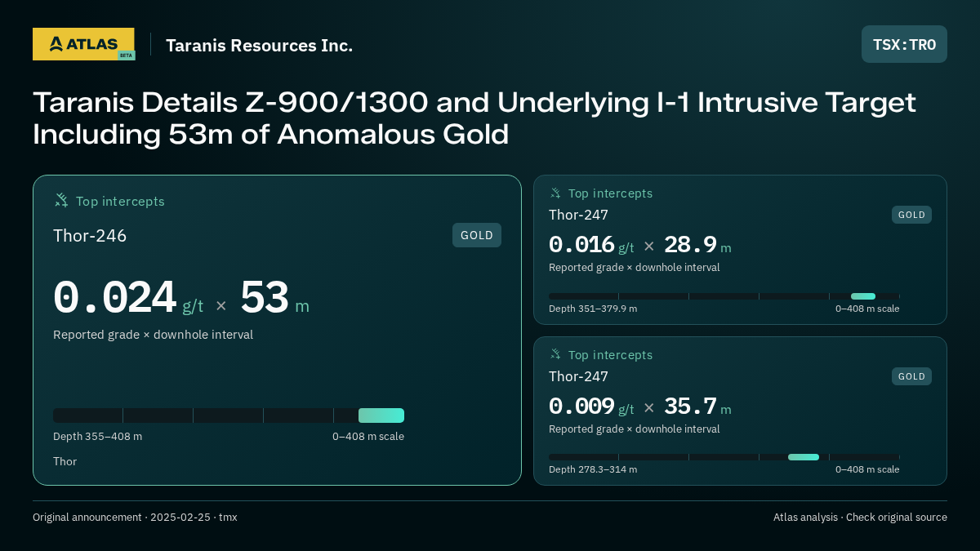Click the Thor-247 name above the 0.009 grade
The width and height of the screenshot is (980, 551).
(578, 377)
